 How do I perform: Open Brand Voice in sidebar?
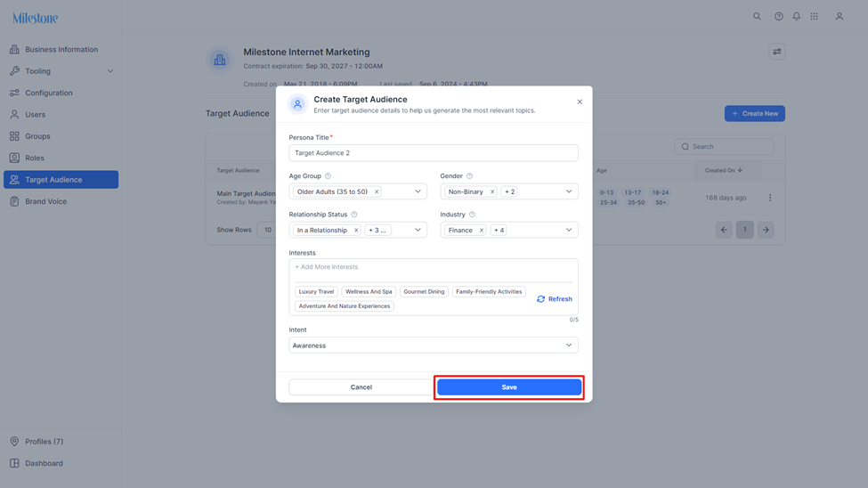(x=61, y=201)
